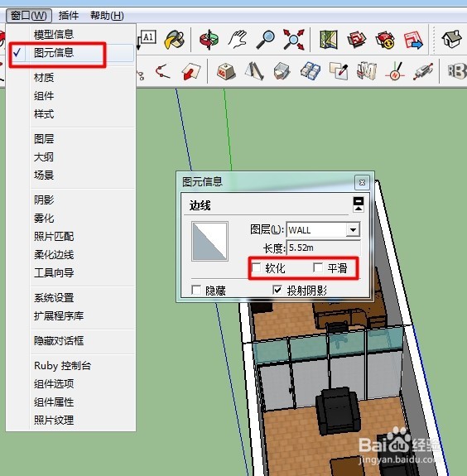The image size is (467, 476).
Task: Enable the 软化 (soften) checkbox
Action: point(257,267)
